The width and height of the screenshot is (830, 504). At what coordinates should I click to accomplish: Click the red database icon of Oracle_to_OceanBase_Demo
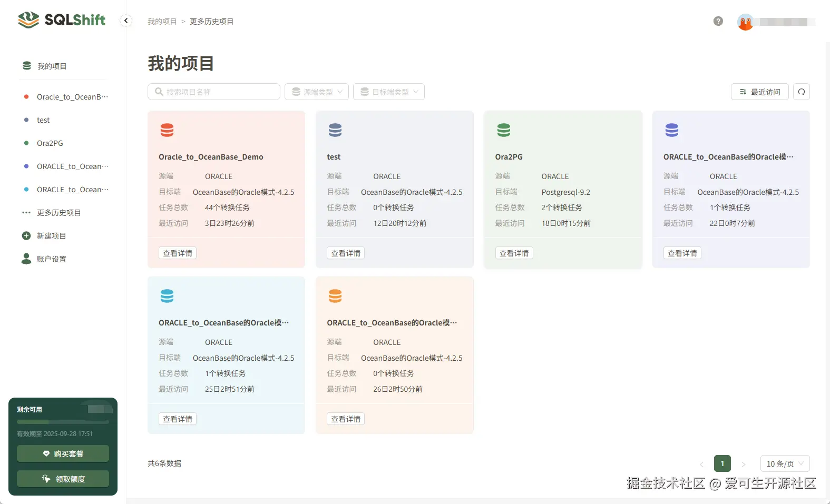(167, 130)
